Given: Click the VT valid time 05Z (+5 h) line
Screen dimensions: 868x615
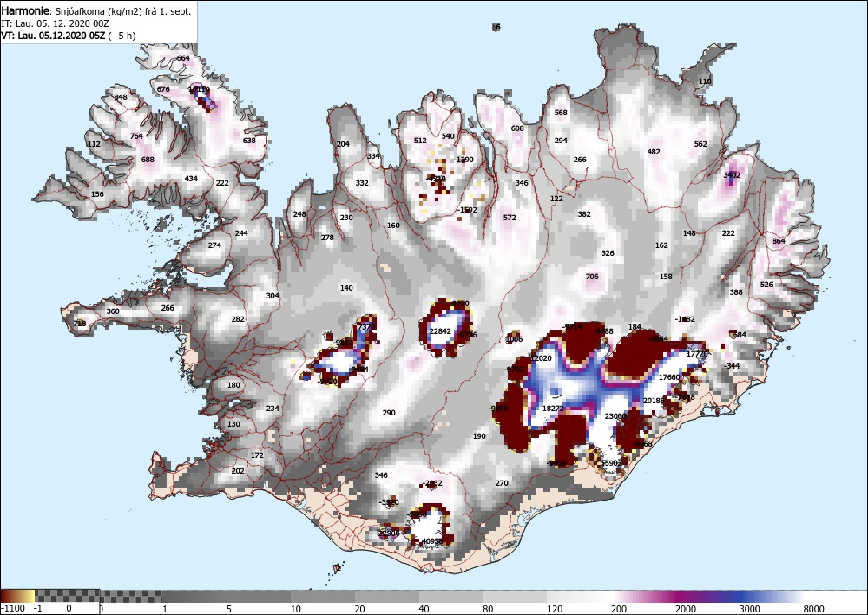Looking at the screenshot, I should [x=69, y=36].
